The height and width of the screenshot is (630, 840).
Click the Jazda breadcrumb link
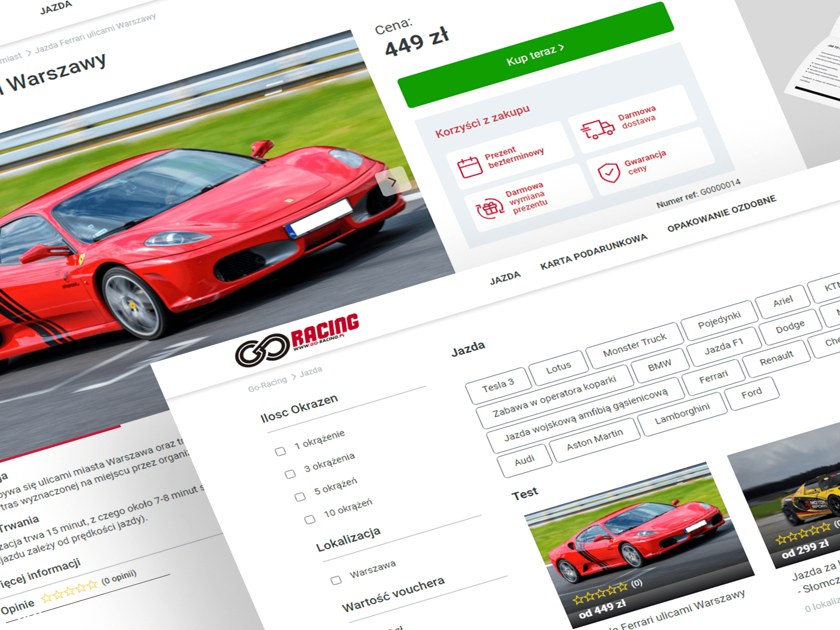311,372
